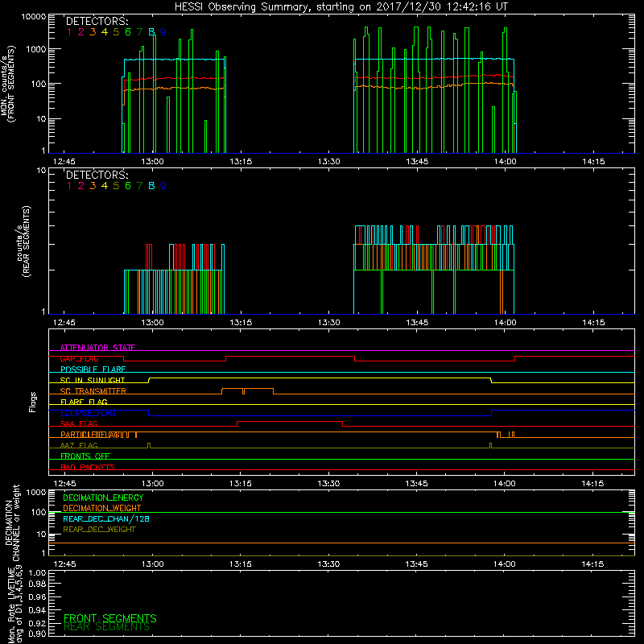Click the SAA_FLAG label

pos(79,424)
